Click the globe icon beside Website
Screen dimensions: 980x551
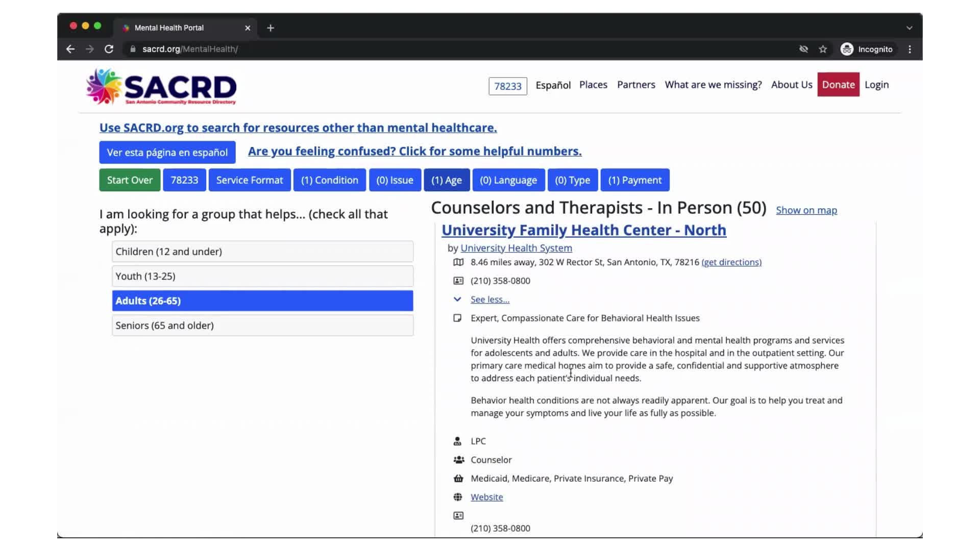458,497
